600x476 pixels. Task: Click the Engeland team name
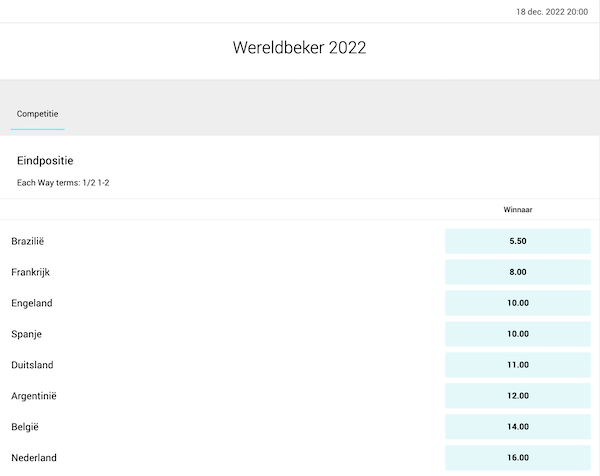[32, 303]
